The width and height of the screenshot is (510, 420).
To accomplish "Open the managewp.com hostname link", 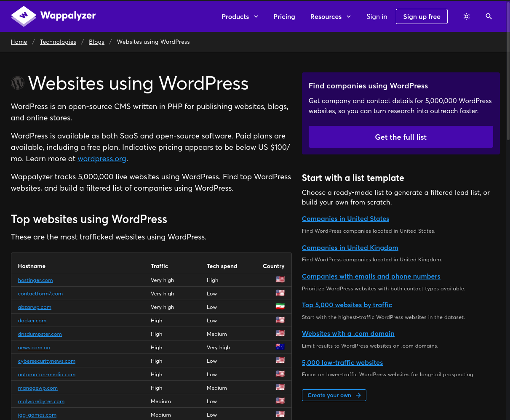I will click(38, 388).
